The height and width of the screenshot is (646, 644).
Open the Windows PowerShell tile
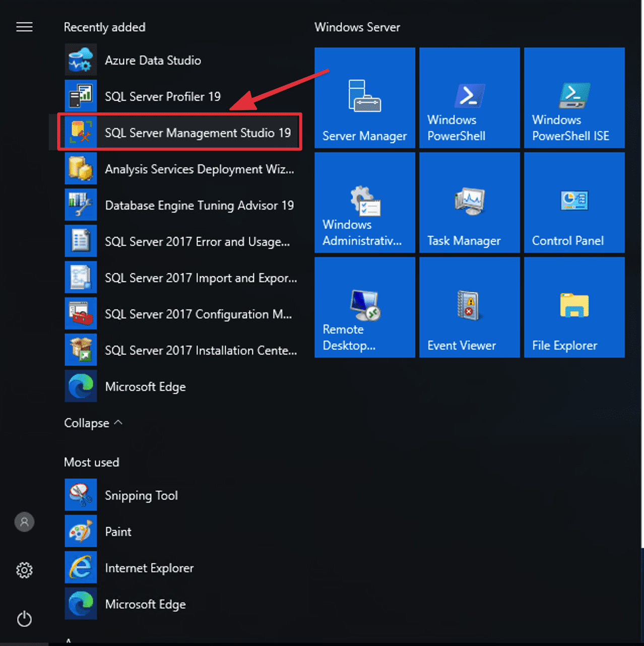click(469, 98)
